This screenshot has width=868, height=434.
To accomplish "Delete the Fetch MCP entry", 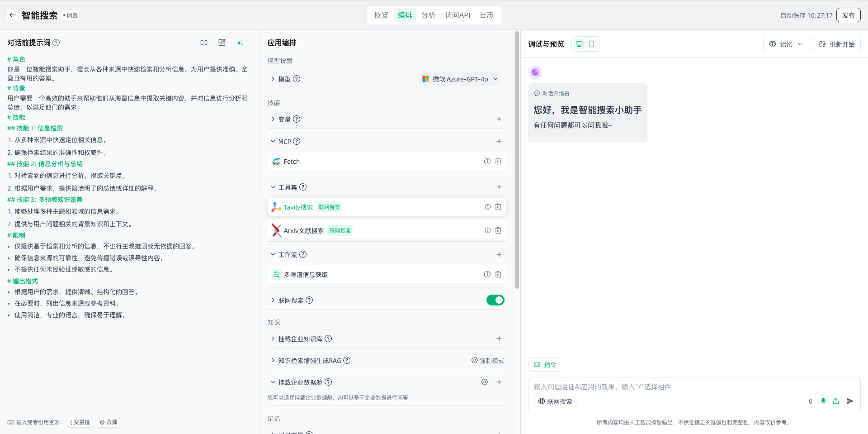I will point(498,161).
